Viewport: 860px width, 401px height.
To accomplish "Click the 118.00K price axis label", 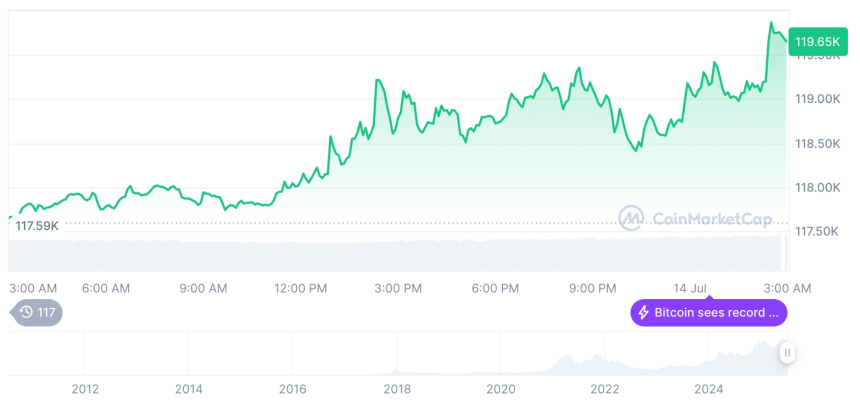I will 816,187.
